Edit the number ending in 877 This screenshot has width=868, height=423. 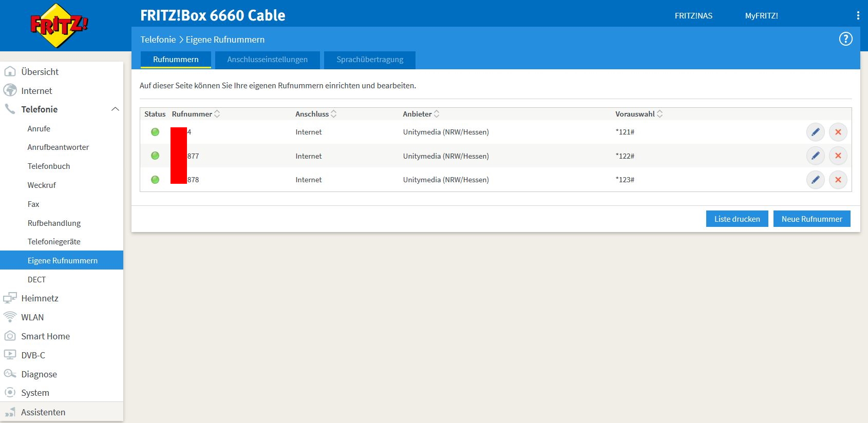click(815, 156)
